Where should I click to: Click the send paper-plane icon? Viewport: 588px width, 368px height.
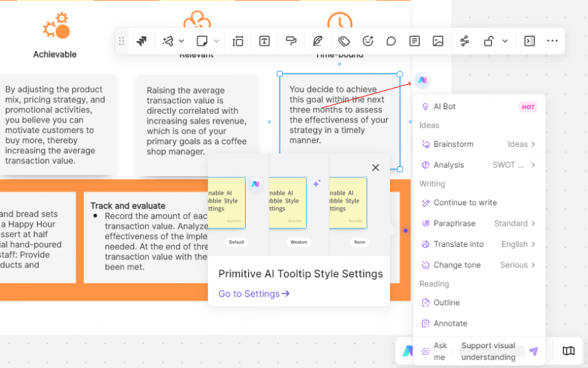pos(534,351)
